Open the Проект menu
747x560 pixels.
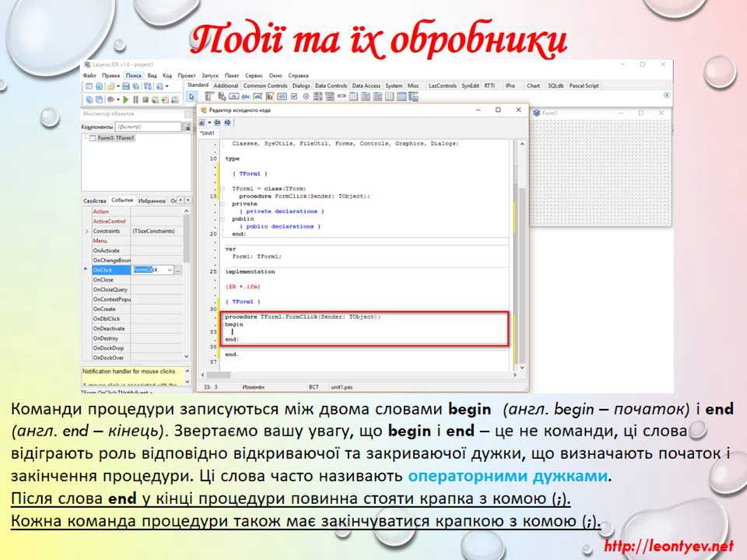click(x=186, y=75)
